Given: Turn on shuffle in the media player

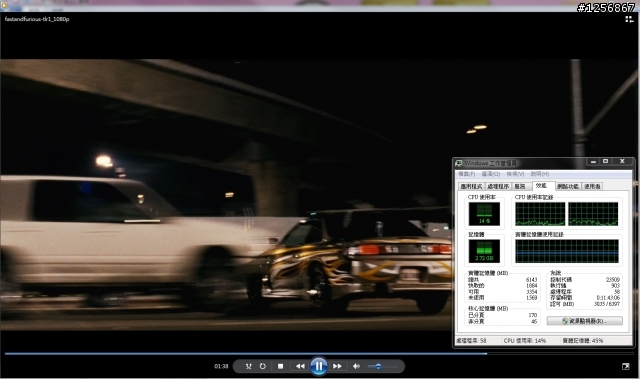Looking at the screenshot, I should [x=248, y=366].
